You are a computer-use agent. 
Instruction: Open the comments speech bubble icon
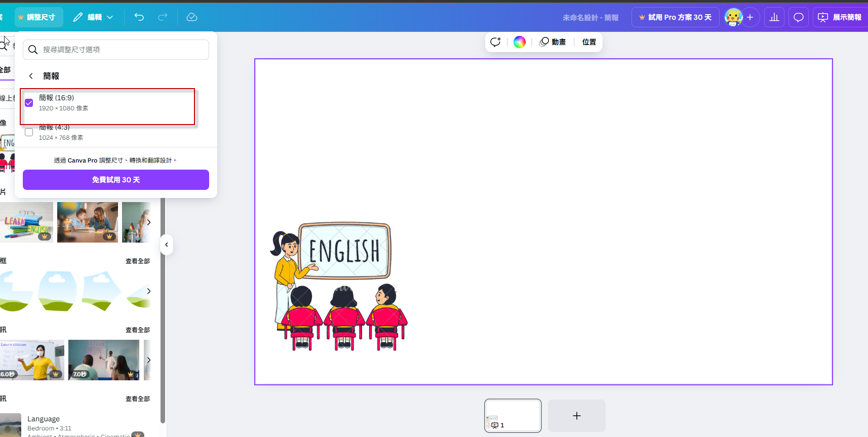point(799,17)
